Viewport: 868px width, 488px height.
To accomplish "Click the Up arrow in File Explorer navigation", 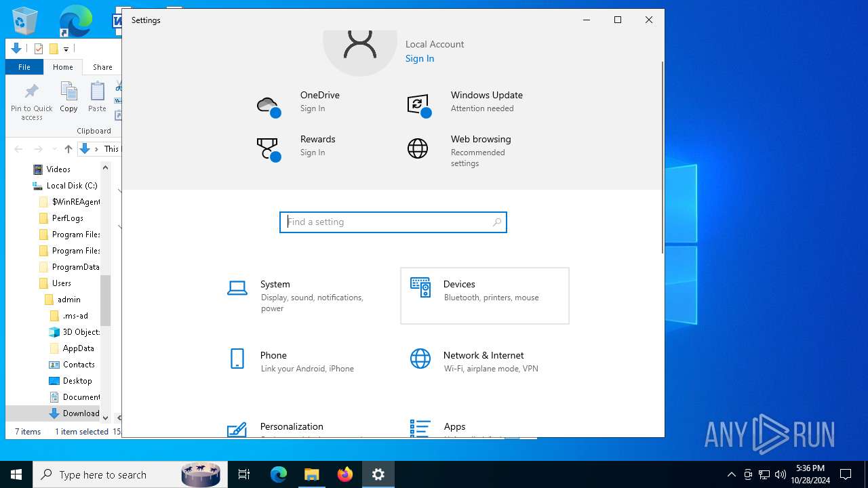I will [68, 149].
